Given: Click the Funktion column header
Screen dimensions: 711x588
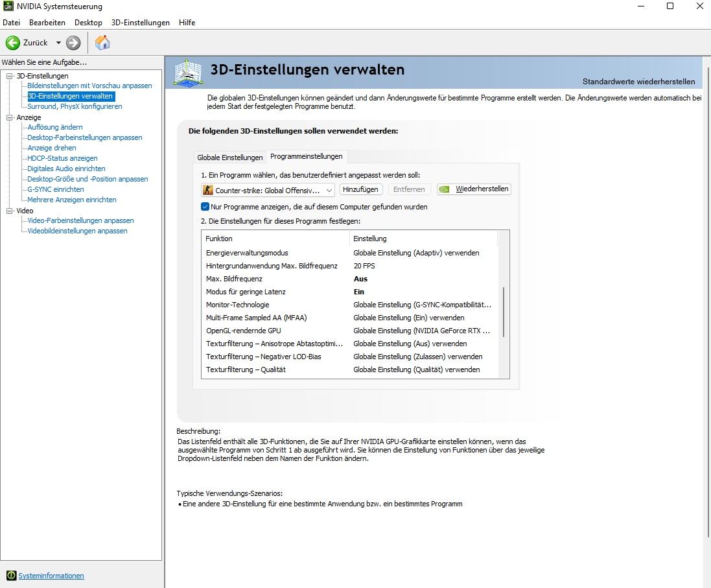Looking at the screenshot, I should 275,238.
